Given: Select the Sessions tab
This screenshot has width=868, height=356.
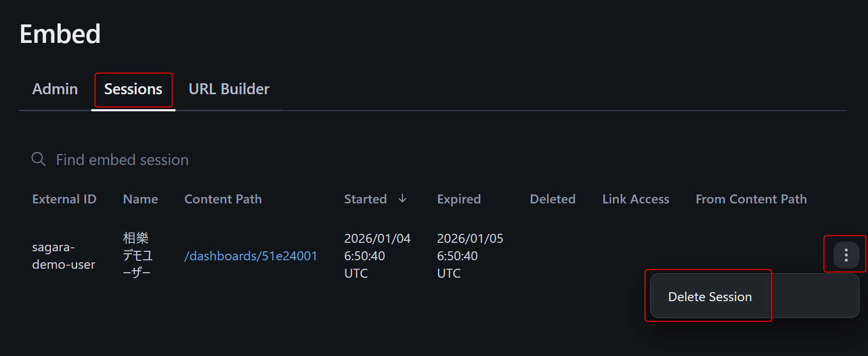Looking at the screenshot, I should coord(133,89).
